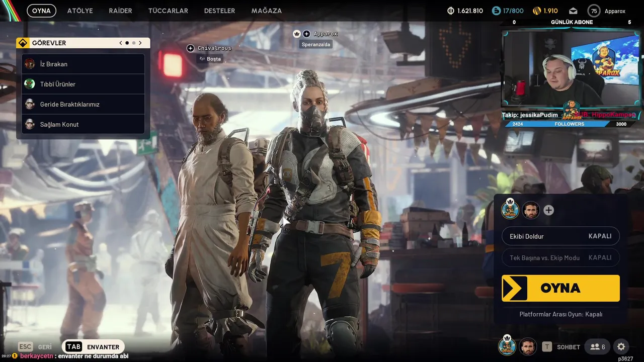The width and height of the screenshot is (644, 362).
Task: Click the FOLLOWERS progress bar
Action: click(x=571, y=124)
